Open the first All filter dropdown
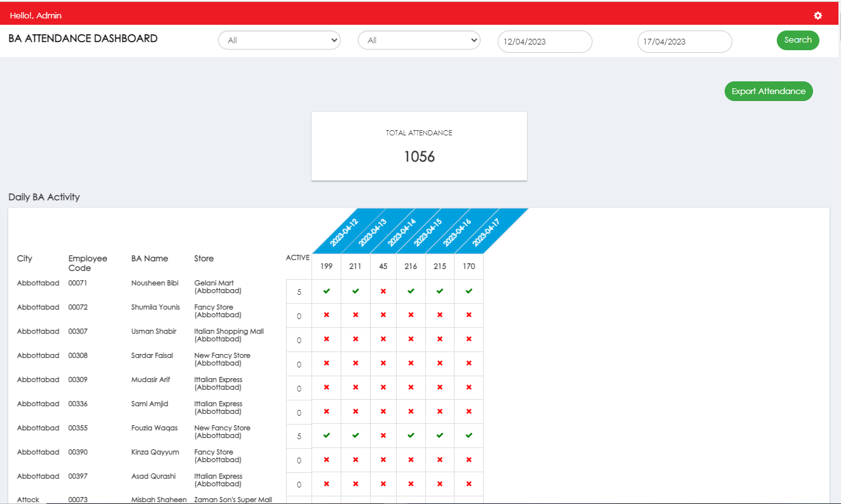This screenshot has width=841, height=504. pos(279,41)
